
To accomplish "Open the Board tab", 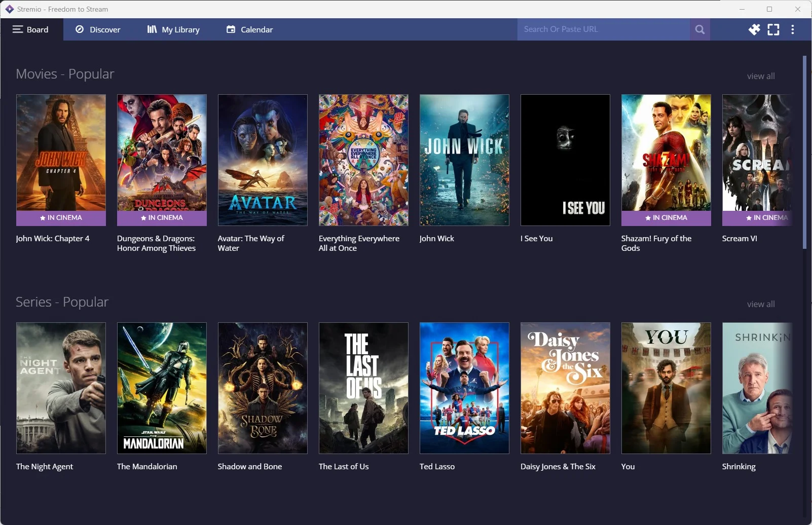I will click(x=31, y=29).
